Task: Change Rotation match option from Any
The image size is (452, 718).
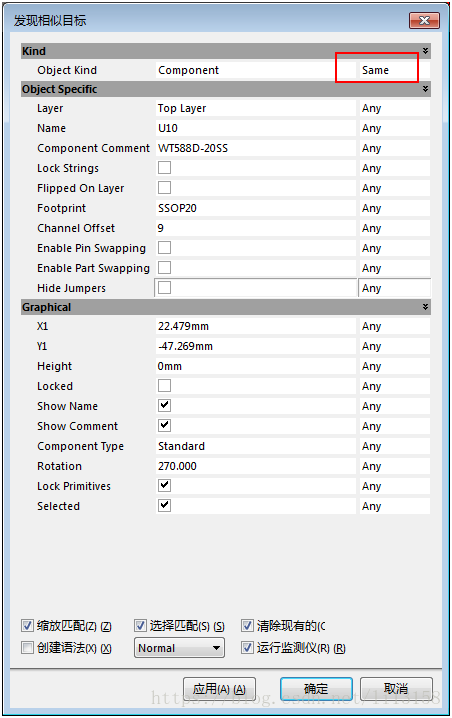Action: [394, 466]
